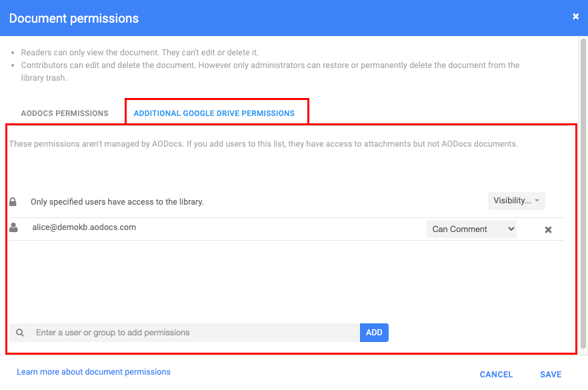Viewport: 588px width, 390px height.
Task: Open the Visibility dropdown
Action: tap(516, 201)
